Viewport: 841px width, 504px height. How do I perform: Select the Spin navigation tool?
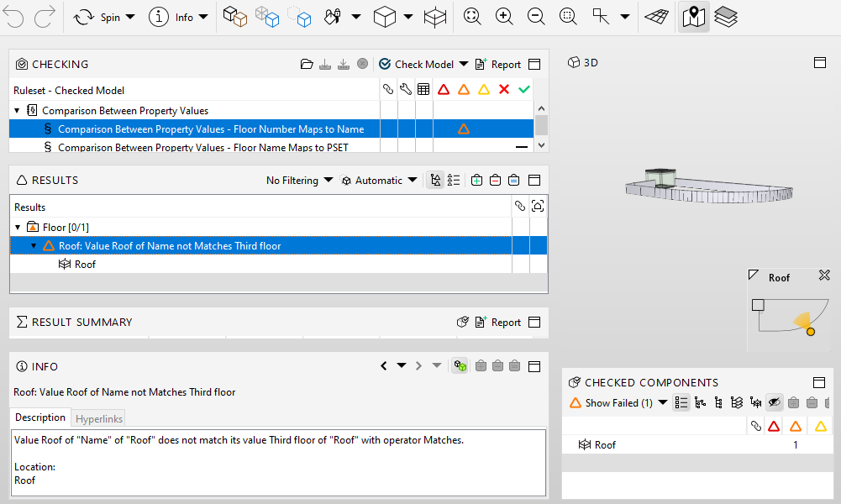97,17
